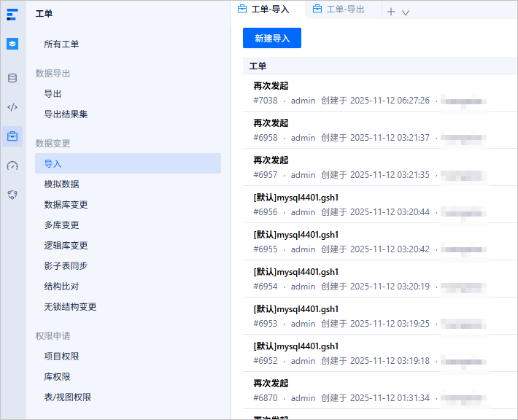Viewport: 518px width, 420px height.
Task: Expand the tab list chevron dropdown
Action: (406, 12)
